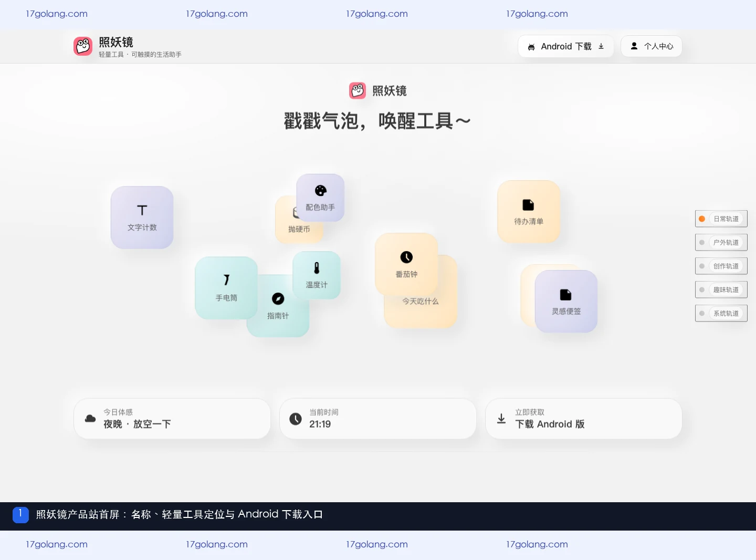The width and height of the screenshot is (756, 560).
Task: Open the 灵感便签 notes bubble
Action: (x=566, y=301)
